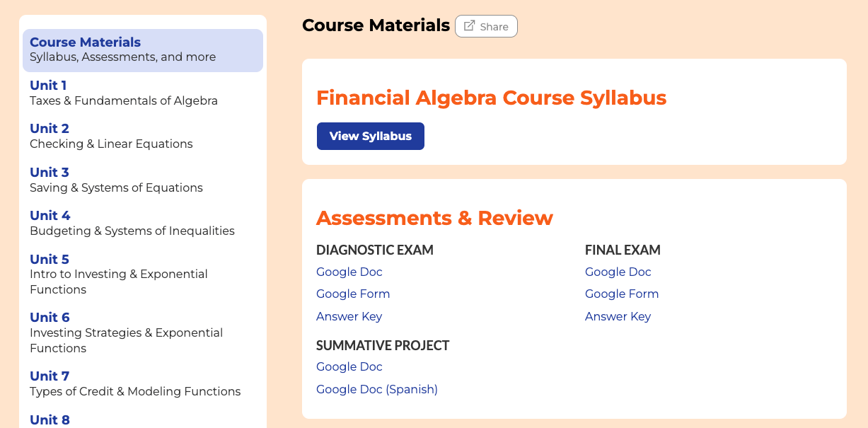The height and width of the screenshot is (428, 868).
Task: Open the Diagnostic Exam Google Doc link
Action: click(349, 272)
